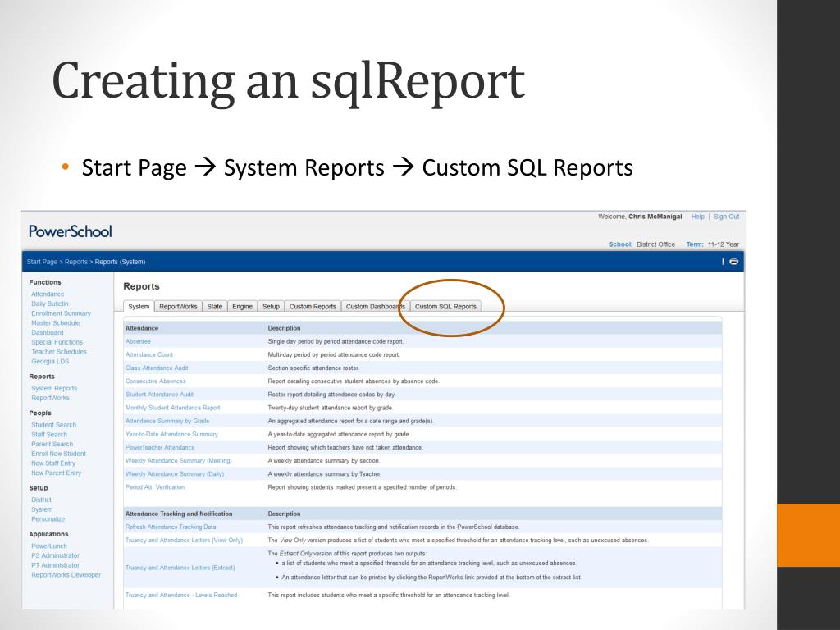Open the System tab
This screenshot has width=840, height=630.
click(x=139, y=307)
